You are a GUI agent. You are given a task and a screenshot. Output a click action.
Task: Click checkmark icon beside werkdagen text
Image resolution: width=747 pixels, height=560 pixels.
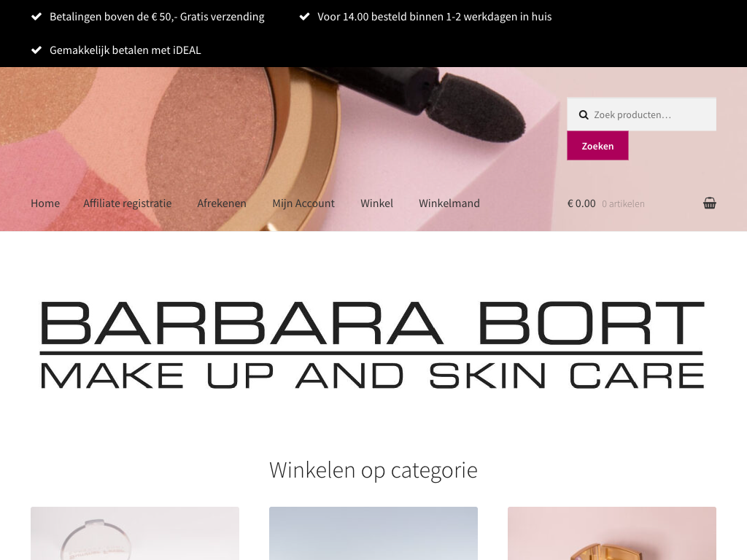point(304,17)
